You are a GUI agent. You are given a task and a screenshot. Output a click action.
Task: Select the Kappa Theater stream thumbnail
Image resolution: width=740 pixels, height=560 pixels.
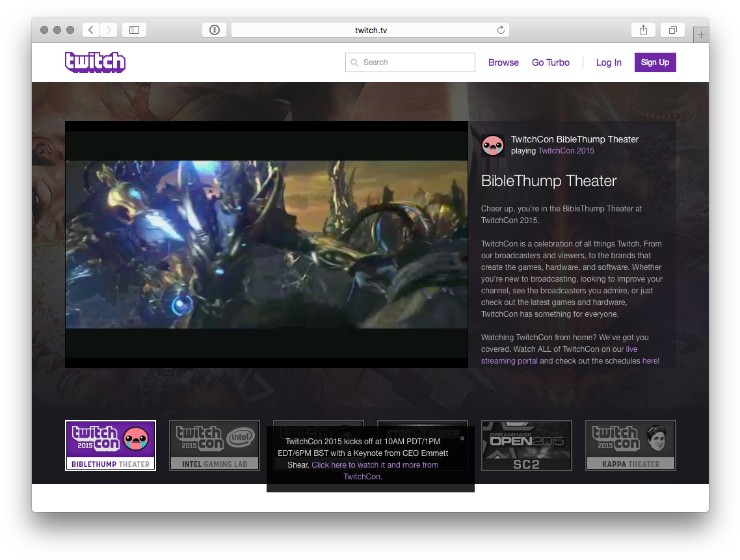(x=630, y=446)
